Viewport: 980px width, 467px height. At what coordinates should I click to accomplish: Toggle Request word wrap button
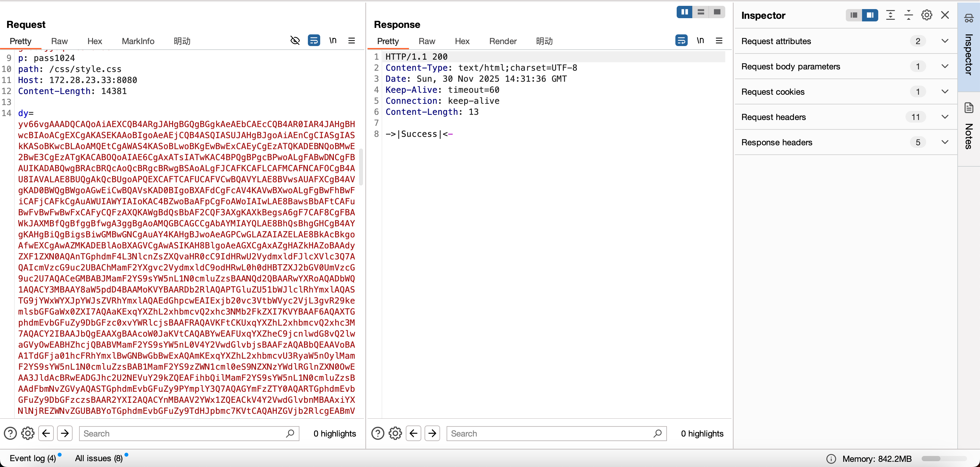(x=314, y=40)
